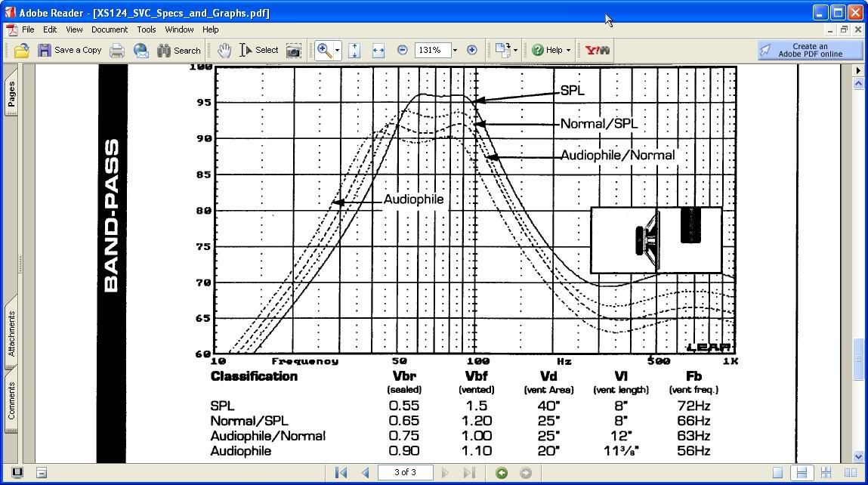The image size is (868, 485).
Task: Open the zoom tool dropdown arrow
Action: [x=336, y=50]
